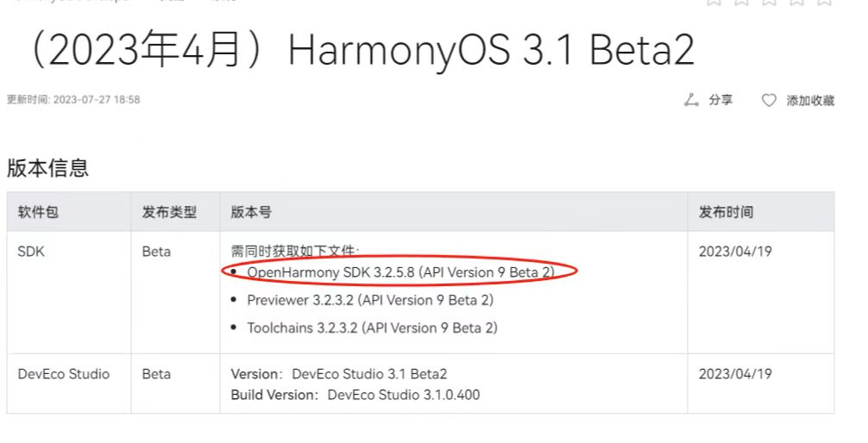Select the 发布类型 column header
The image size is (868, 443).
(x=169, y=212)
